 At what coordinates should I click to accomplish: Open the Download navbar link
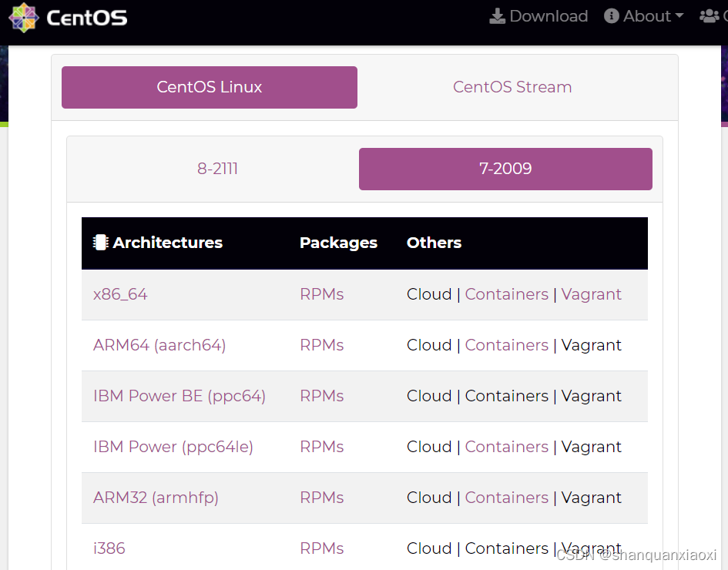coord(538,16)
